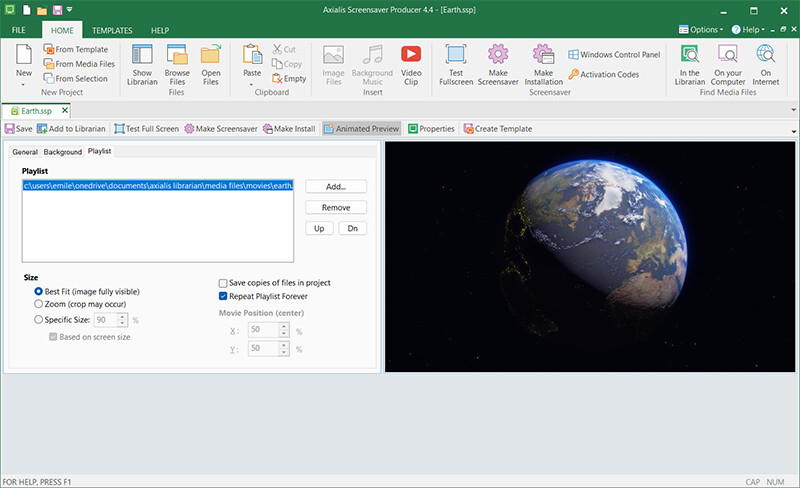Toggle Animated Preview in the toolbar

(361, 129)
